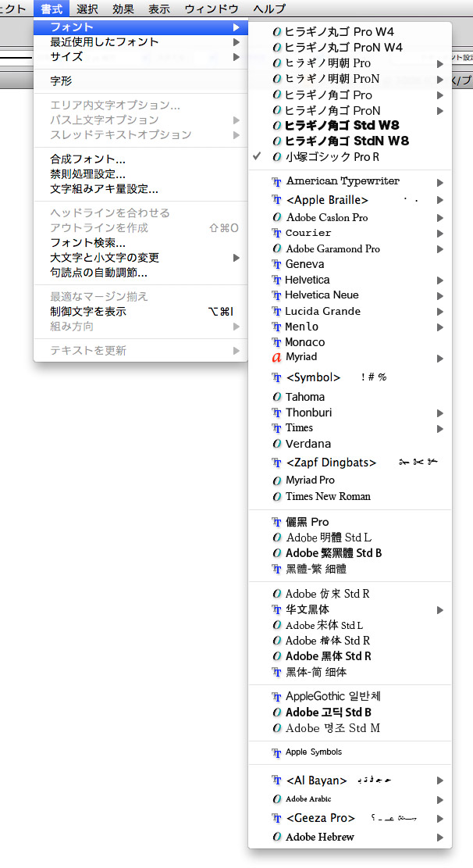The height and width of the screenshot is (868, 473).
Task: Click OpenType icon beside ヒラギノ角ゴ StdN W8
Action: (x=277, y=141)
